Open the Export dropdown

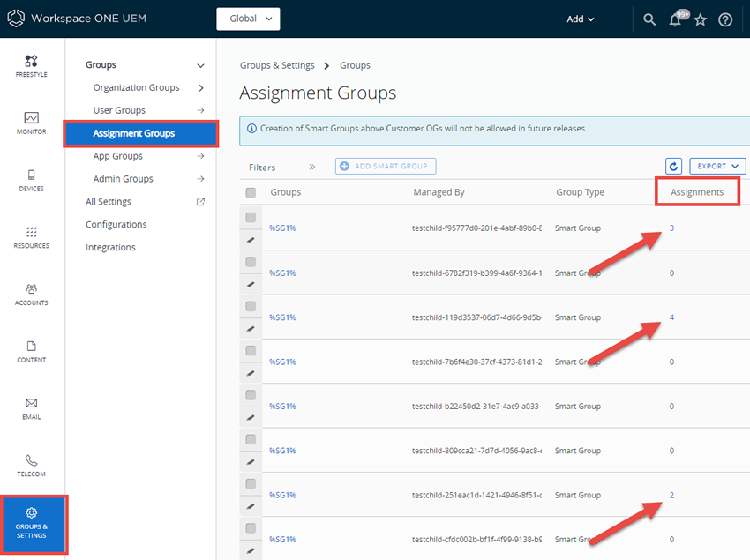pyautogui.click(x=717, y=166)
